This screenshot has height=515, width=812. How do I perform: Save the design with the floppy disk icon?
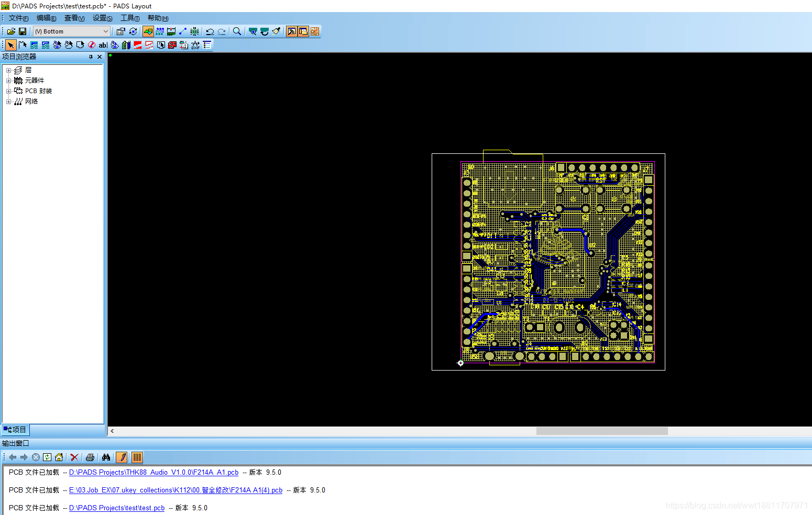click(x=23, y=31)
